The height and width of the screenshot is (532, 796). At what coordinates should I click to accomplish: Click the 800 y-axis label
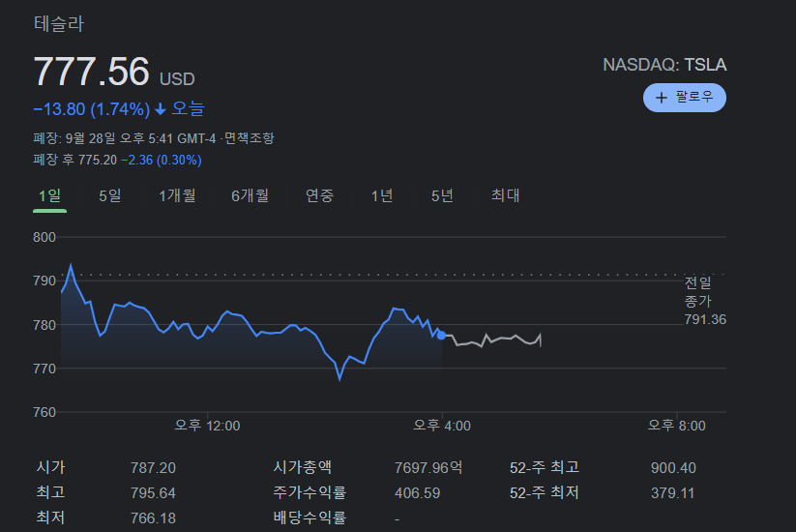point(44,237)
